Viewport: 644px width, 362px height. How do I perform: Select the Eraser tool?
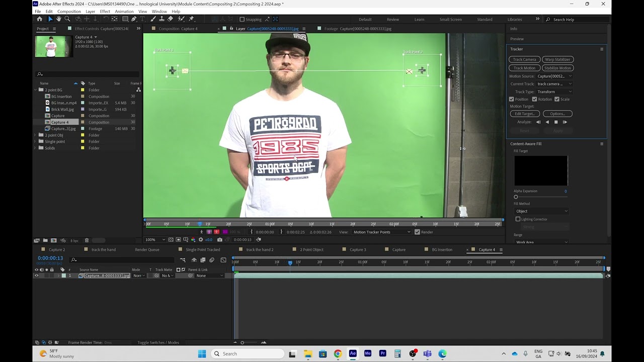tap(170, 19)
